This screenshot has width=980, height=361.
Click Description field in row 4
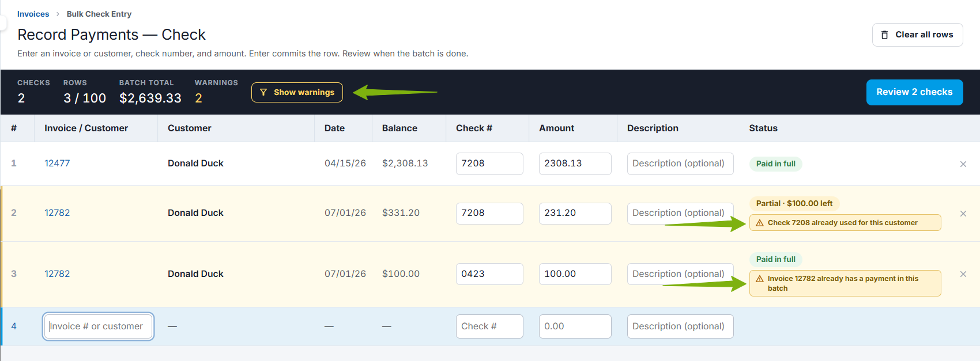[x=680, y=326]
